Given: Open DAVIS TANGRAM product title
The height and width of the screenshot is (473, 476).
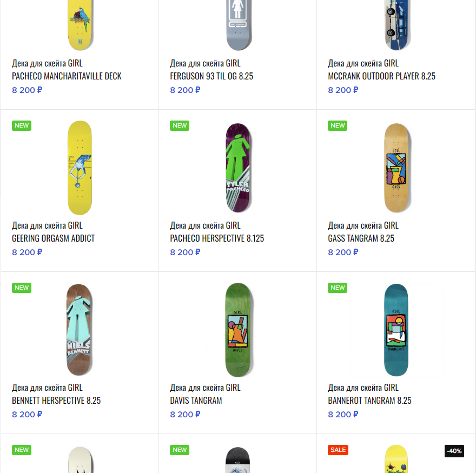Looking at the screenshot, I should tap(196, 401).
